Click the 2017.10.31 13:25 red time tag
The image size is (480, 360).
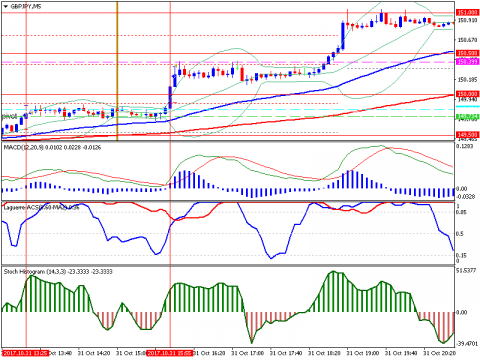pos(26,353)
